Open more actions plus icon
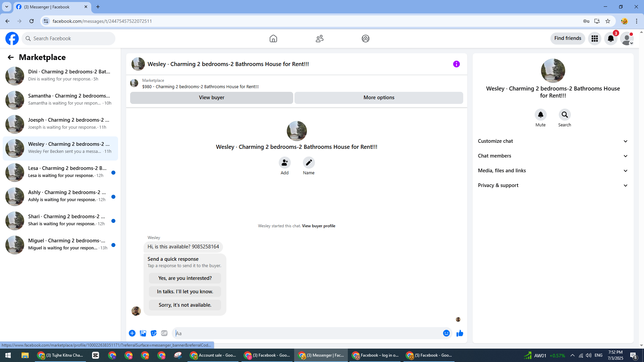Screen dimensions: 644x362 click(x=132, y=333)
